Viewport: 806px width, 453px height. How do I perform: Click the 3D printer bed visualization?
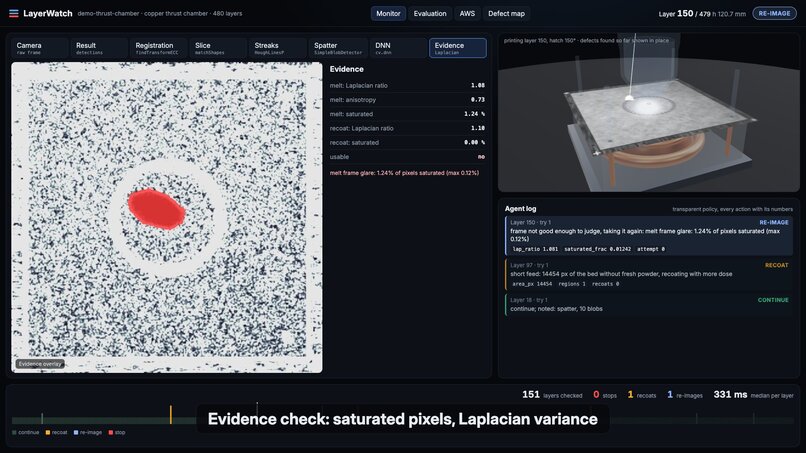click(649, 113)
